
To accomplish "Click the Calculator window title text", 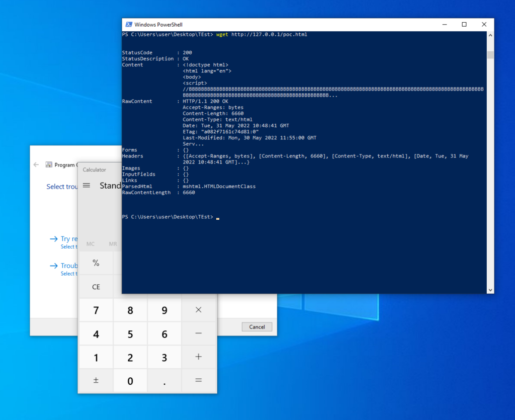I will (x=94, y=170).
